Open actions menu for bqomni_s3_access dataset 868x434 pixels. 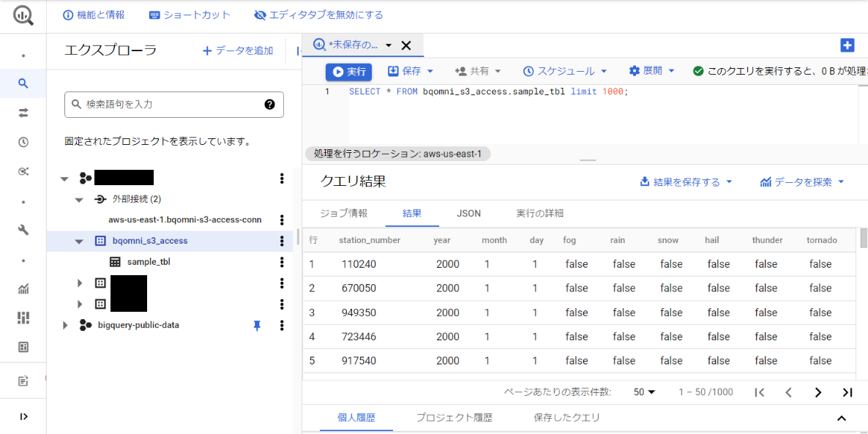point(282,241)
